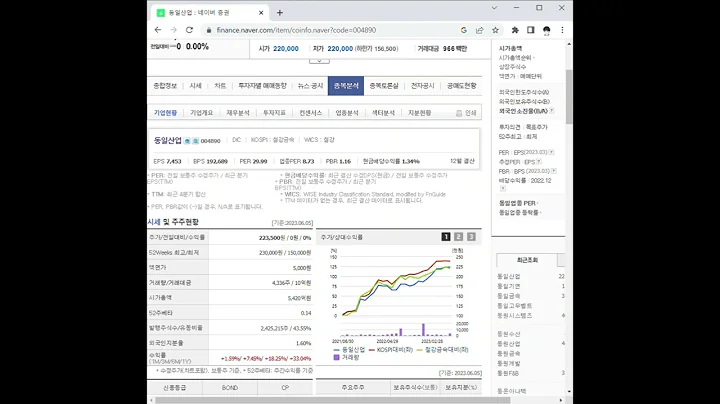Screen dimensions: 720x404
Task: Switch to the 섹터분석 sub-tab
Action: click(x=383, y=113)
